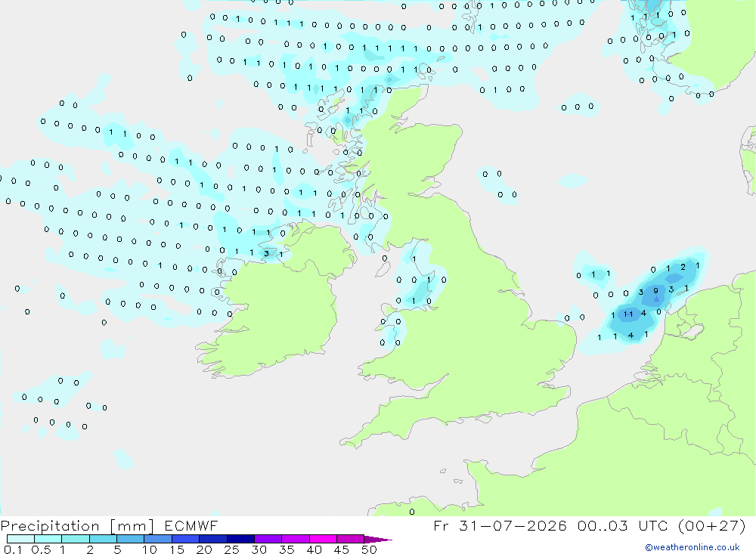756x554 pixels.
Task: Click the legend label '45'
Action: click(342, 549)
